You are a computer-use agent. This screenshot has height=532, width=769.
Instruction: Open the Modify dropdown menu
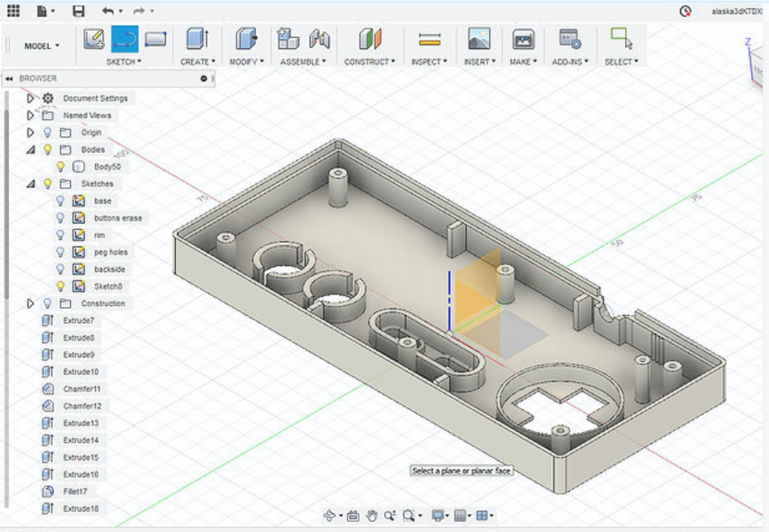coord(248,62)
